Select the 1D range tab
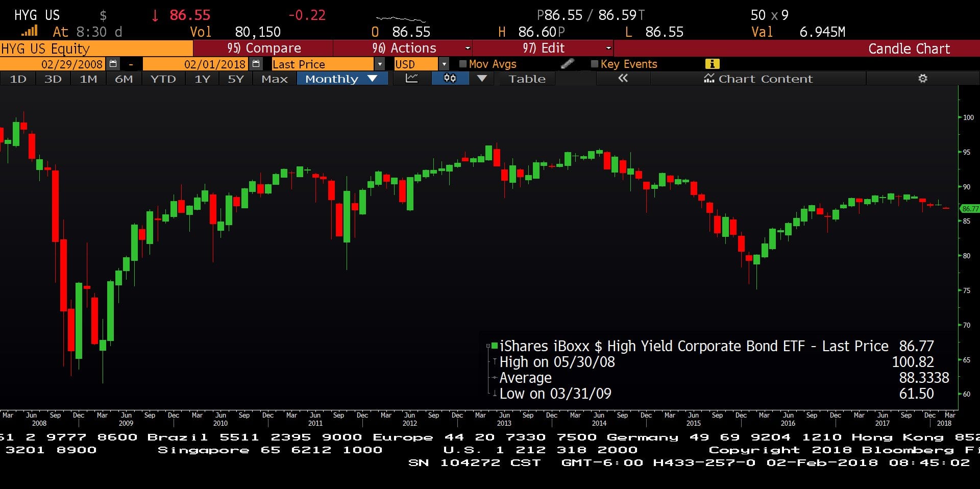This screenshot has width=980, height=489. tap(18, 79)
